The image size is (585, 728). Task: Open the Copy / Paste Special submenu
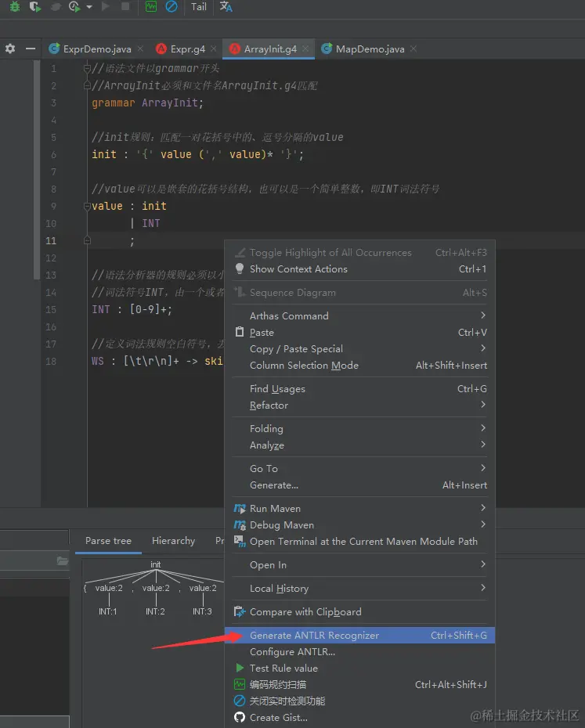359,348
